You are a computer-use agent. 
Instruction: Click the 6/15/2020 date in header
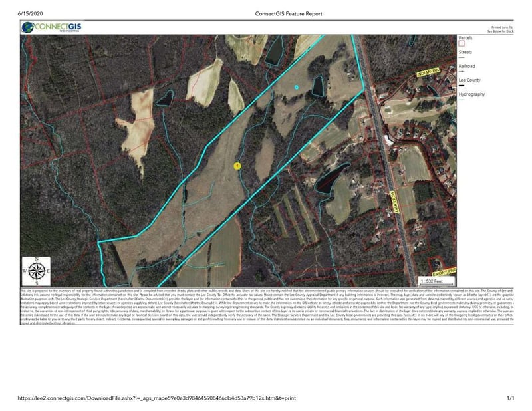point(30,13)
